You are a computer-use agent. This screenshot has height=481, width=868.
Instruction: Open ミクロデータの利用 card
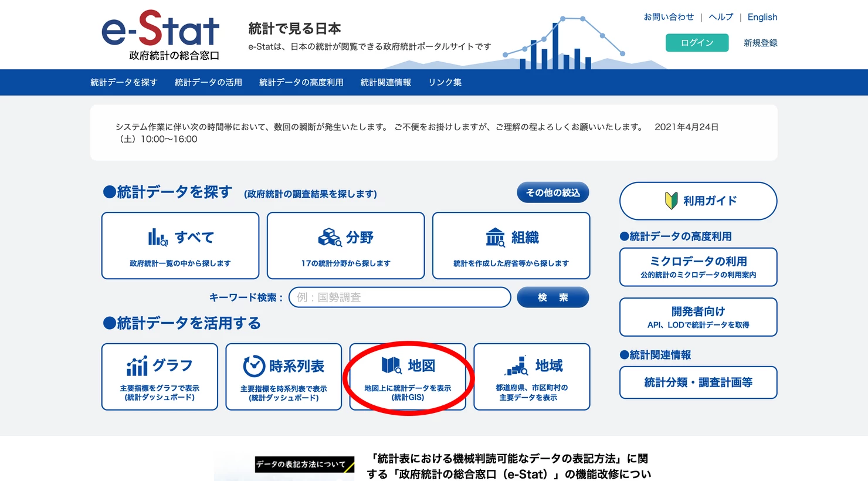pos(699,267)
